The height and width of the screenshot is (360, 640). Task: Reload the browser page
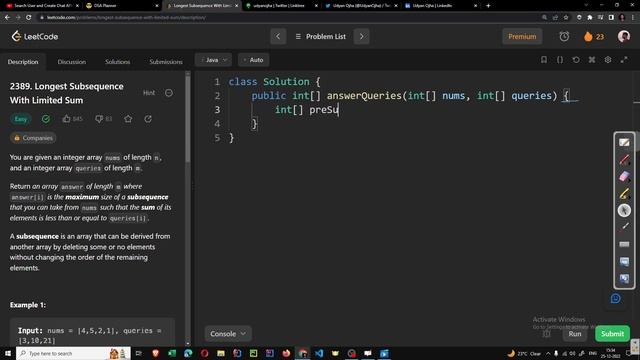point(29,18)
